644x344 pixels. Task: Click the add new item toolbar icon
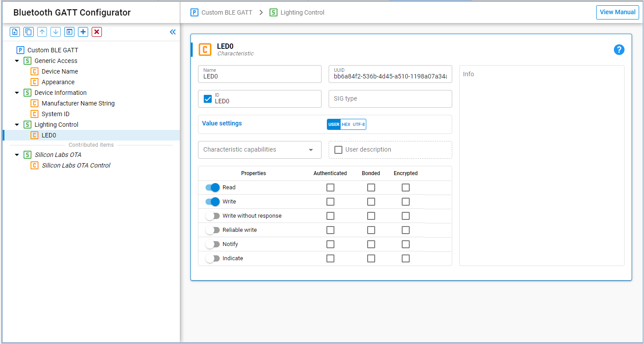tap(15, 32)
